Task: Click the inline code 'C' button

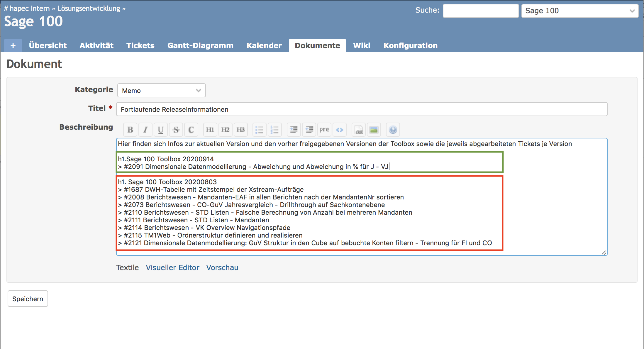Action: pyautogui.click(x=191, y=130)
